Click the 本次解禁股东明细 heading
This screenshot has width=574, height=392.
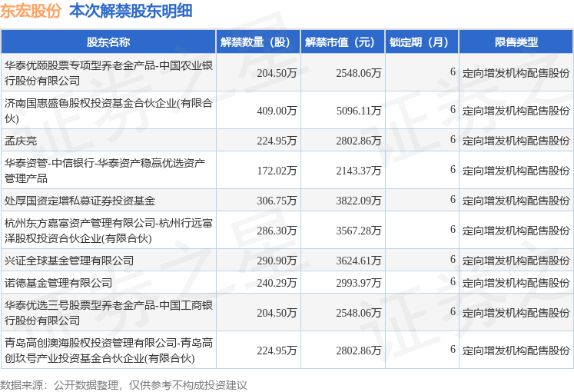coord(131,11)
